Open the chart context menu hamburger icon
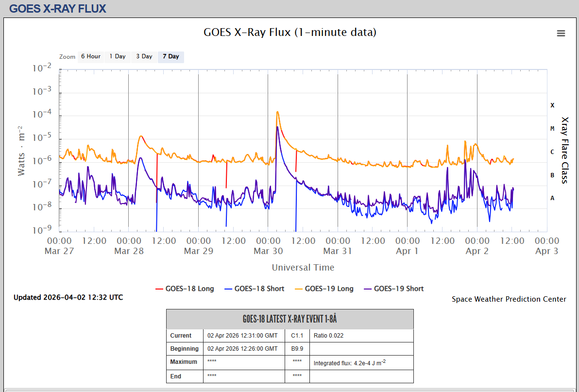 point(561,34)
